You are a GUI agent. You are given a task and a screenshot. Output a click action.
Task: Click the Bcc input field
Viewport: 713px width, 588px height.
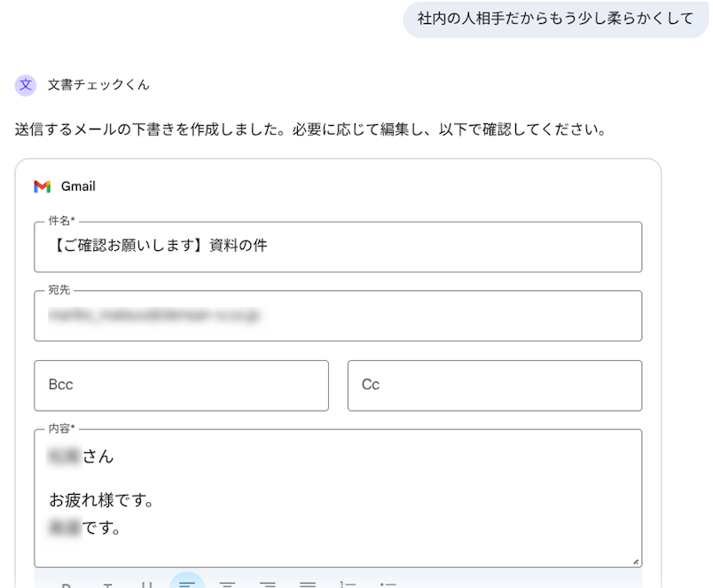181,386
